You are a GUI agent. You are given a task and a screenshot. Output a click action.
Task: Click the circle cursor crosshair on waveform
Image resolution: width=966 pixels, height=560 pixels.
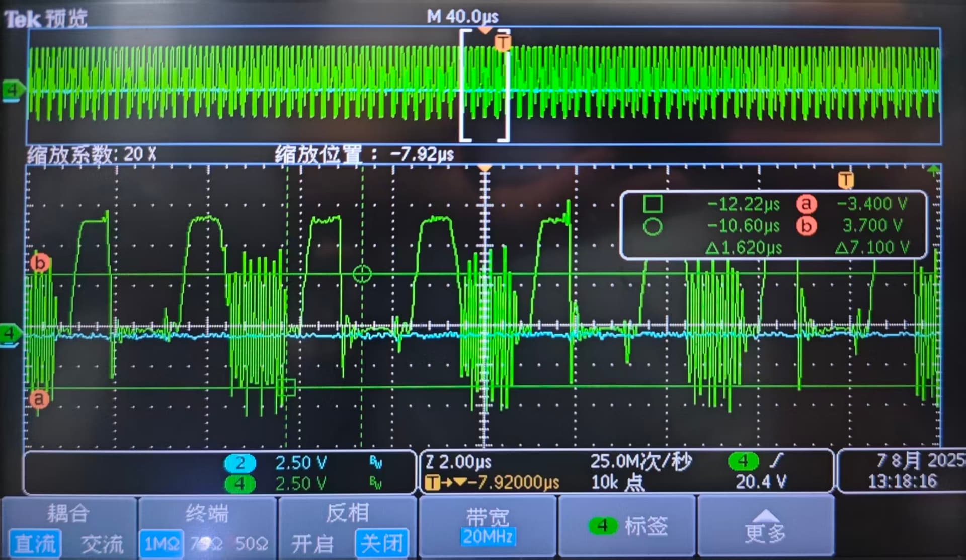[362, 274]
